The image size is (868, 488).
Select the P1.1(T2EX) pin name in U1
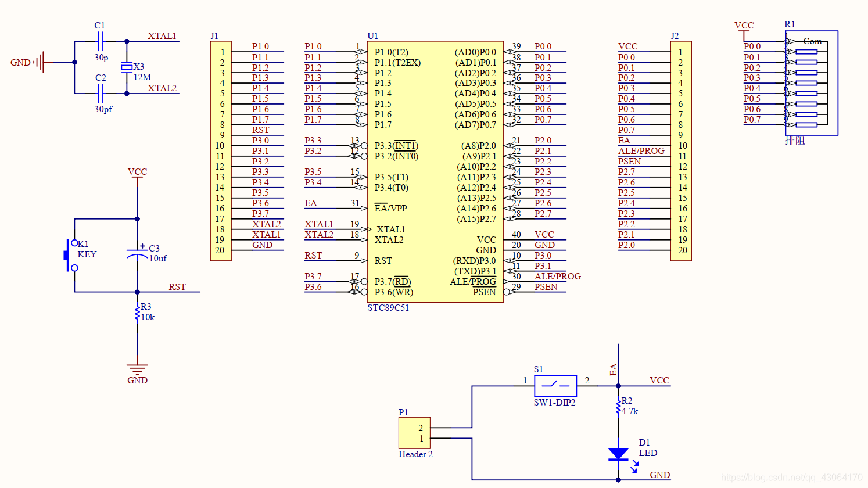397,63
